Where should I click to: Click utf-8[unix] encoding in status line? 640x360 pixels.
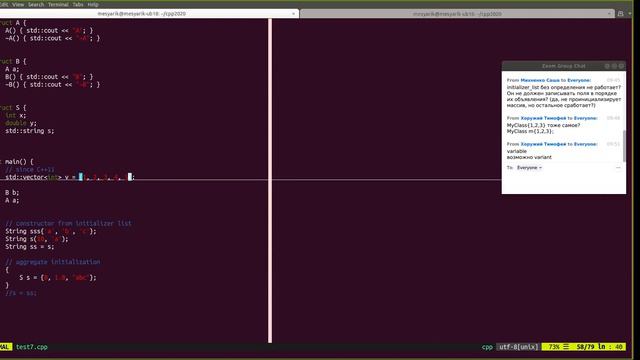pyautogui.click(x=518, y=347)
